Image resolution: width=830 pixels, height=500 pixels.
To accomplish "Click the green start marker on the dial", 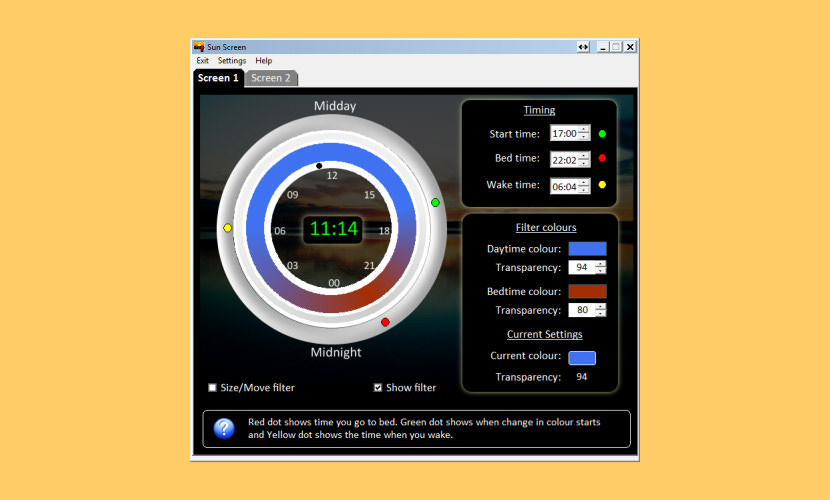I will tap(435, 203).
